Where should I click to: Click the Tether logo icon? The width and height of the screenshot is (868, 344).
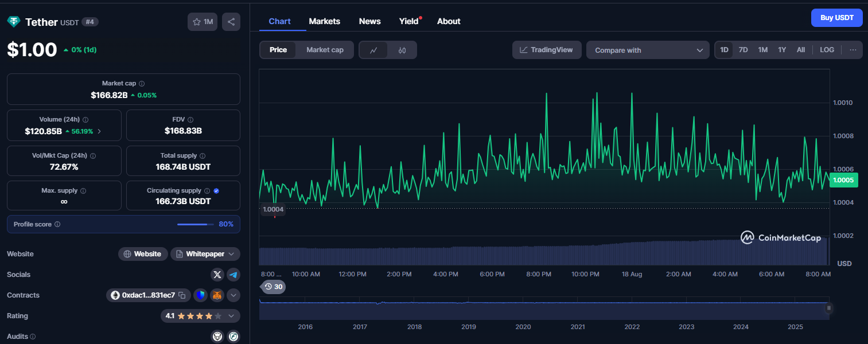(x=13, y=22)
